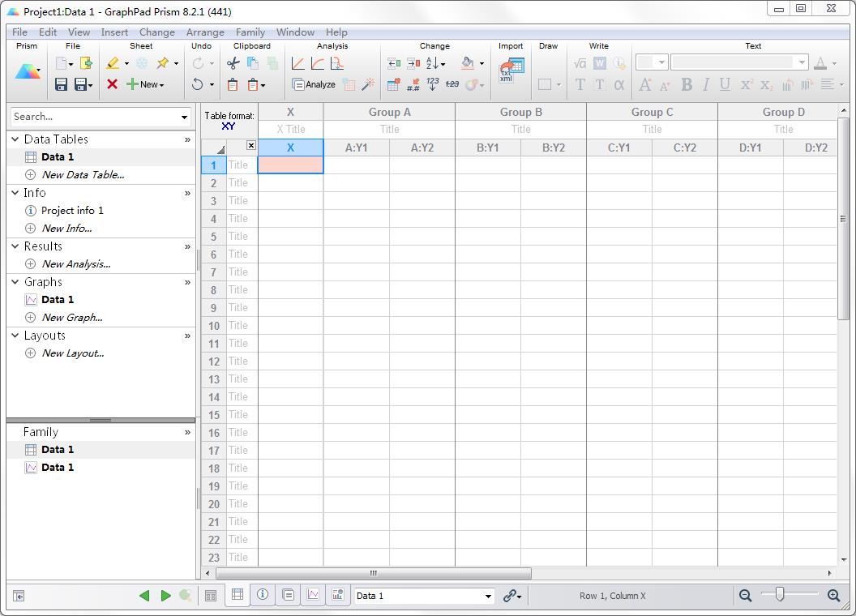Open the Insert menu
The width and height of the screenshot is (856, 616).
[114, 32]
